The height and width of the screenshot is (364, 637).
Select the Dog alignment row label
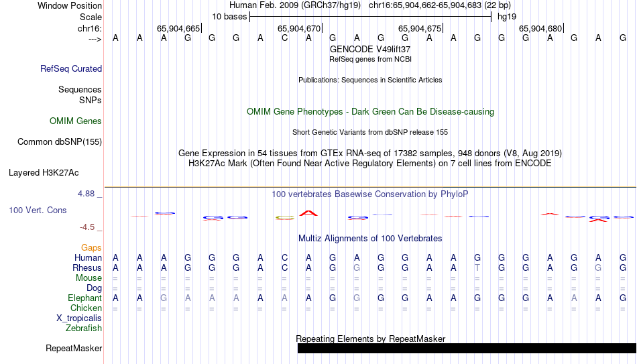[94, 288]
